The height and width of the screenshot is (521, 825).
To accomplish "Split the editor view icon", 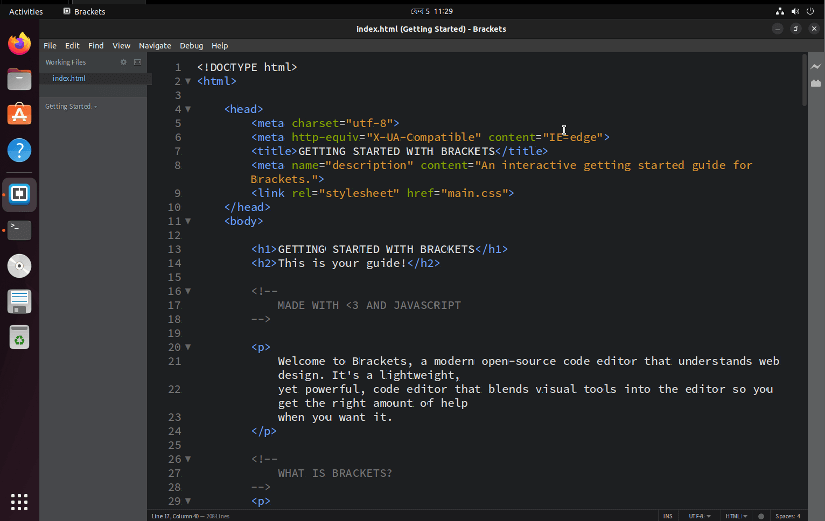I will [x=137, y=62].
